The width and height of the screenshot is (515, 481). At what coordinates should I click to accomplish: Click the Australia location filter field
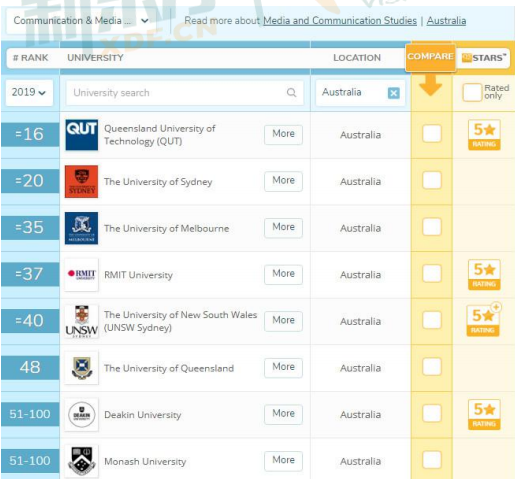tap(360, 93)
